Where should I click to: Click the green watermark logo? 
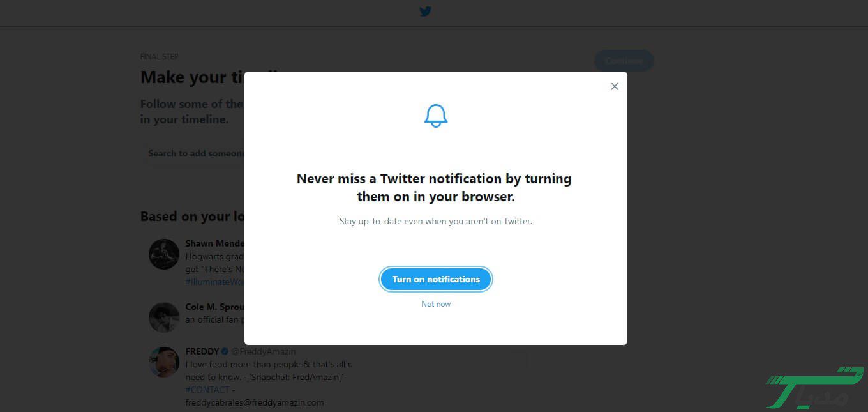coord(815,388)
